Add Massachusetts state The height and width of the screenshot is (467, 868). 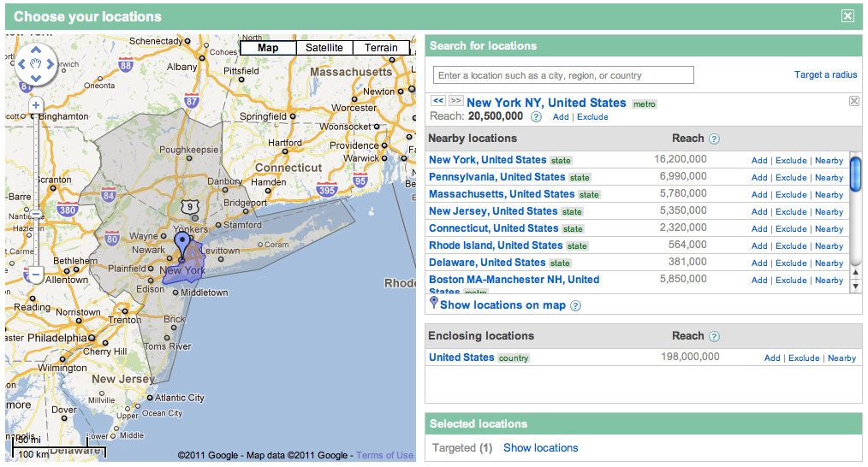click(759, 195)
